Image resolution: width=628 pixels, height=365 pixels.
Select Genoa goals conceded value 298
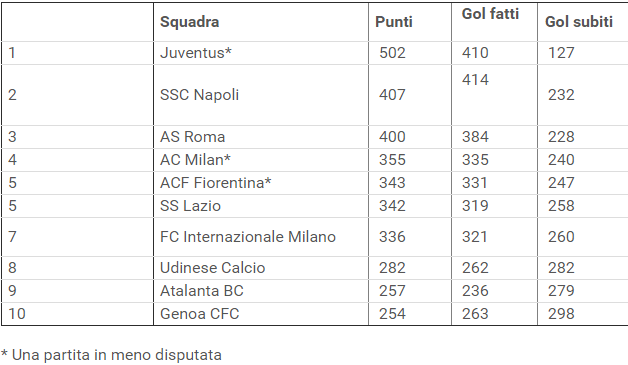[561, 314]
